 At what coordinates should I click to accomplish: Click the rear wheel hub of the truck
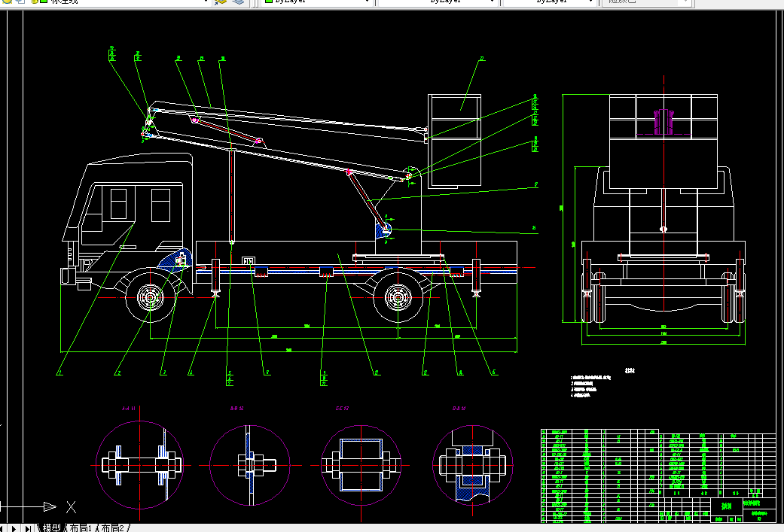coord(398,297)
